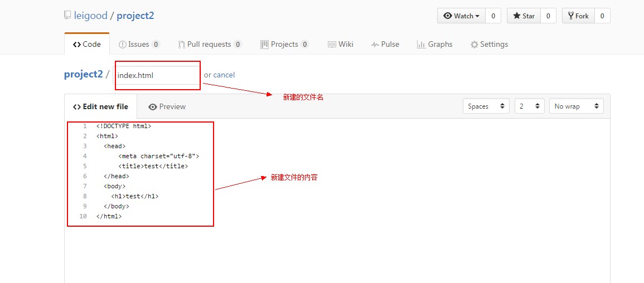Image resolution: width=644 pixels, height=283 pixels.
Task: Click the opening <body> line
Action: coord(115,186)
